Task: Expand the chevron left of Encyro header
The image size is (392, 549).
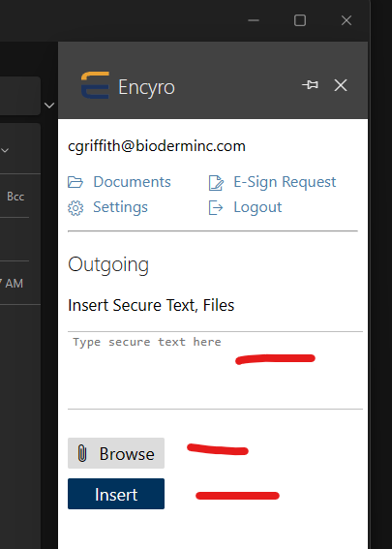Action: pos(49,105)
